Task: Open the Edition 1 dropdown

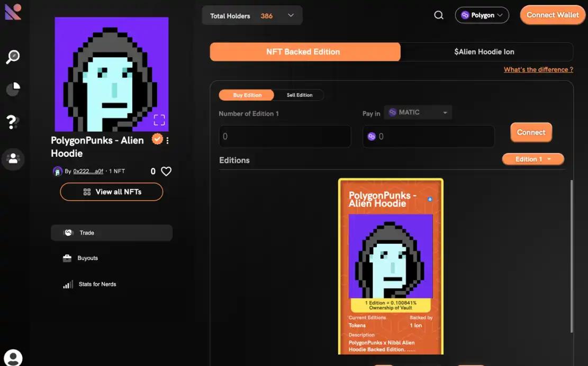Action: 533,159
